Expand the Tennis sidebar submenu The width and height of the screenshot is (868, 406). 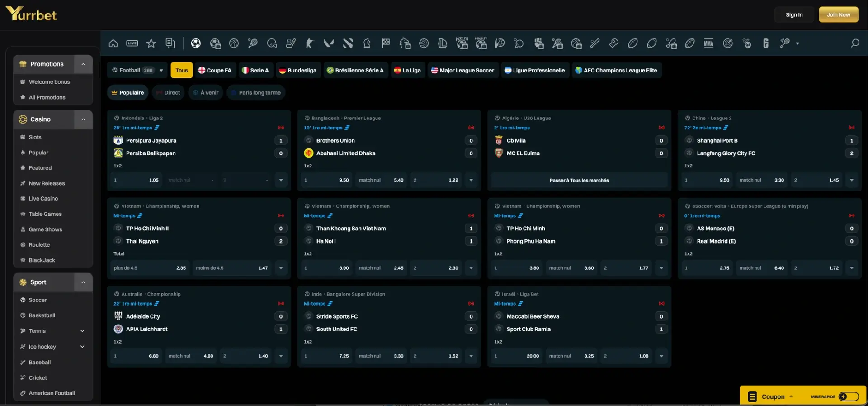click(x=82, y=331)
